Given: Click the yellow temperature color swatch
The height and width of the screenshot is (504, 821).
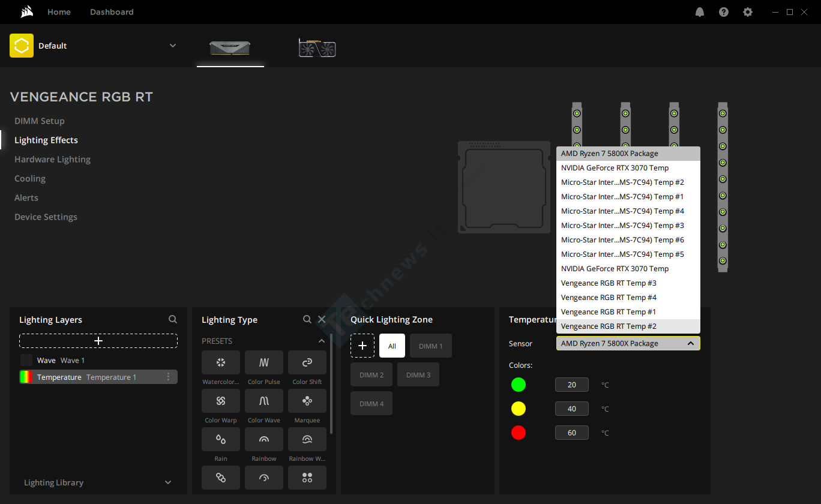Looking at the screenshot, I should click(x=519, y=409).
